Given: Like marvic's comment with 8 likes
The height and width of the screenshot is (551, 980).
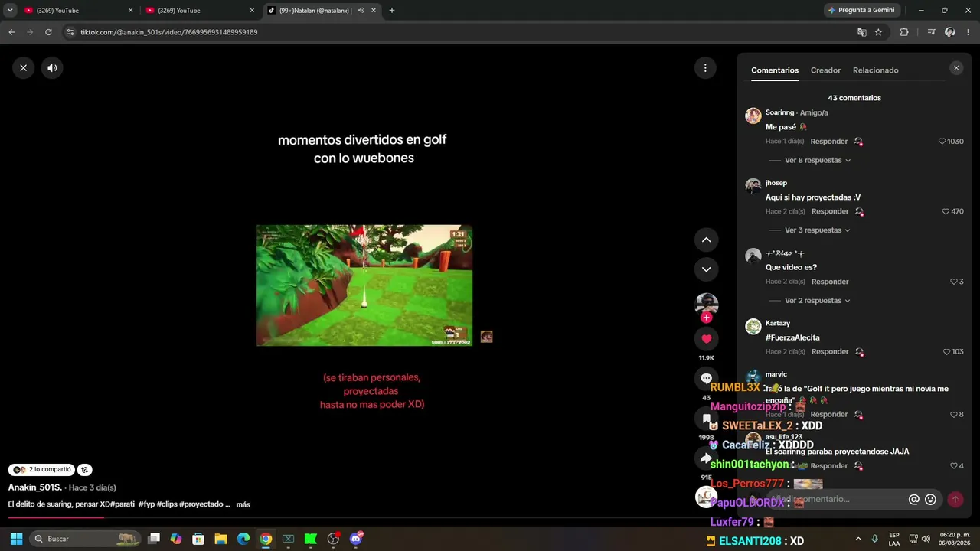Looking at the screenshot, I should coord(954,415).
